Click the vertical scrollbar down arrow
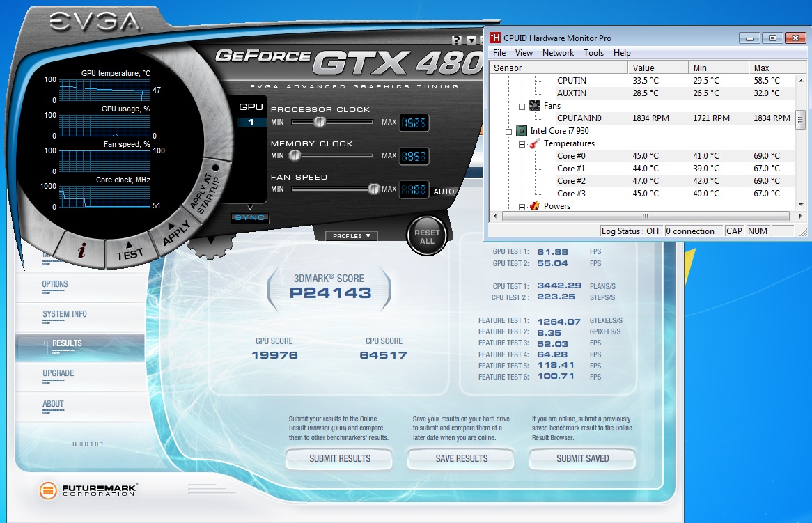This screenshot has width=812, height=523. 801,205
